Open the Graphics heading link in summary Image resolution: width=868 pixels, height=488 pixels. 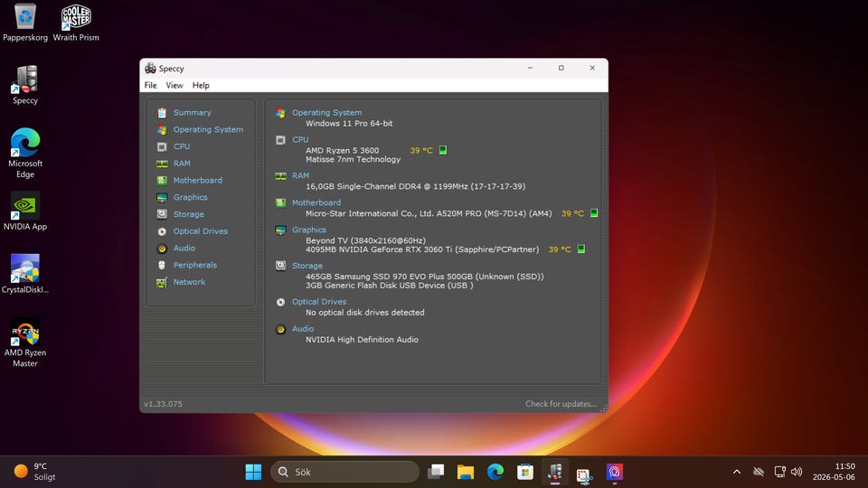point(309,230)
